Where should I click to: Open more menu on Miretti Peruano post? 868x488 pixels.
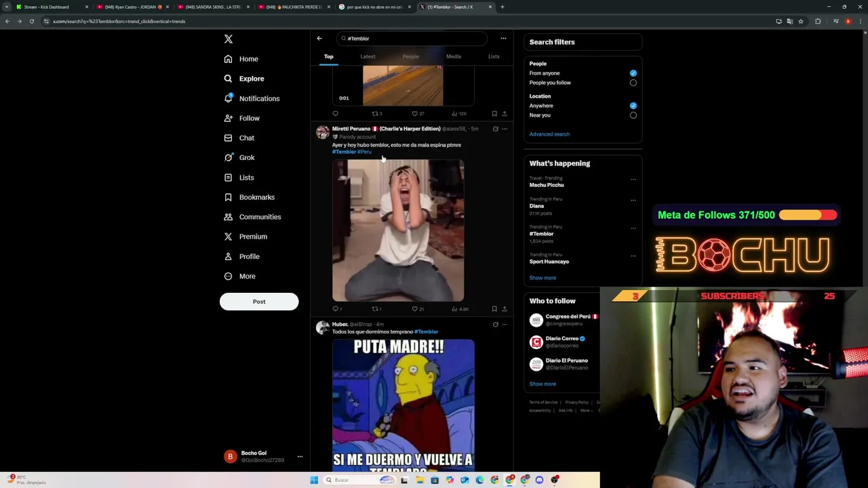[x=505, y=129]
